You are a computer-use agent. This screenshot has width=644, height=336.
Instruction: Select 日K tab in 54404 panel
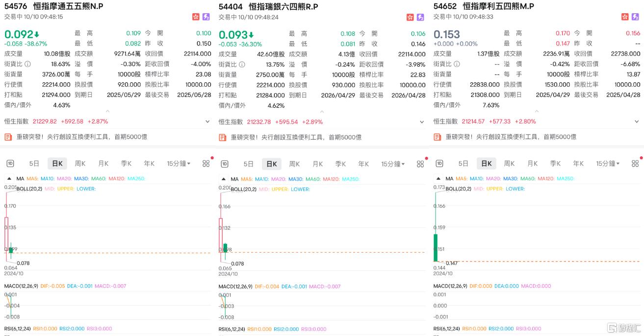(x=272, y=164)
